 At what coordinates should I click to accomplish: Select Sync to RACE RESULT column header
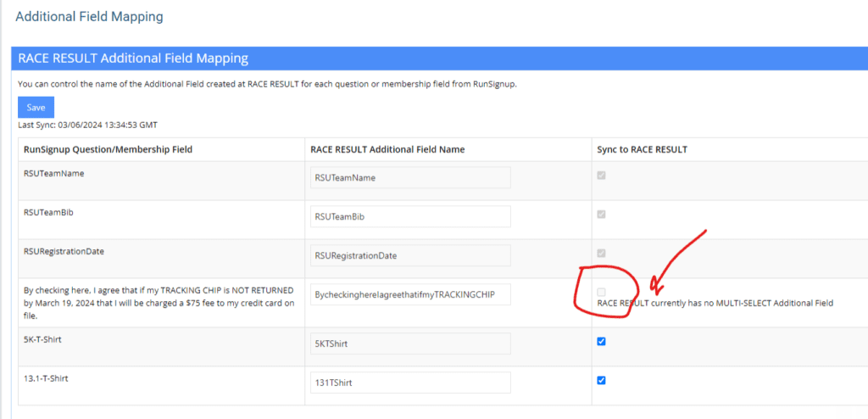pyautogui.click(x=643, y=149)
